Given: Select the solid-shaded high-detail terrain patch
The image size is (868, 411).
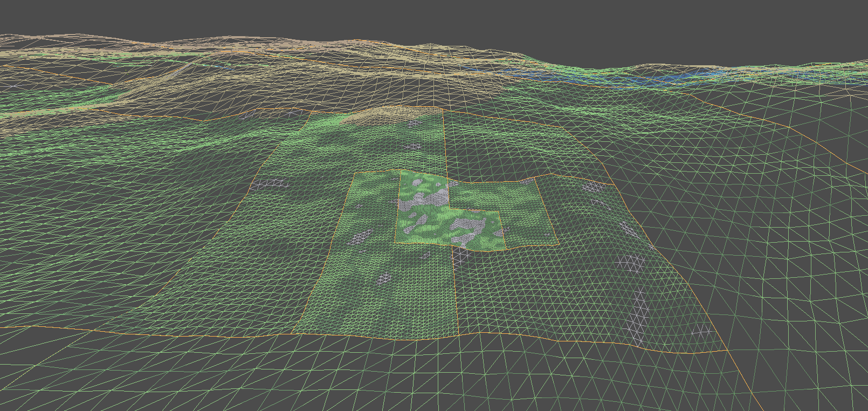Looking at the screenshot, I should pos(450,210).
